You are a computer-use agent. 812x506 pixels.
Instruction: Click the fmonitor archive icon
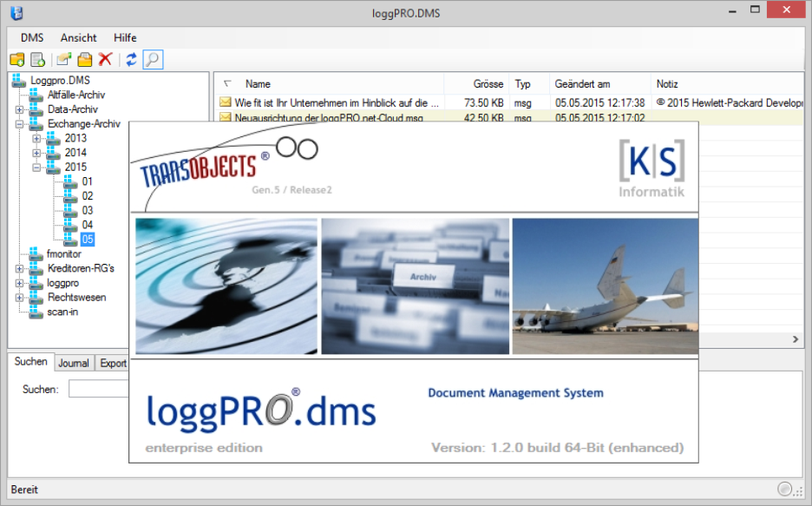(x=36, y=254)
